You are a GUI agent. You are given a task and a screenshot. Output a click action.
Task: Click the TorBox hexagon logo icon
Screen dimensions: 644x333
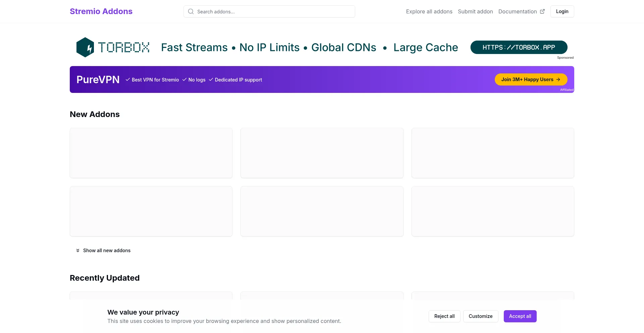coord(85,47)
